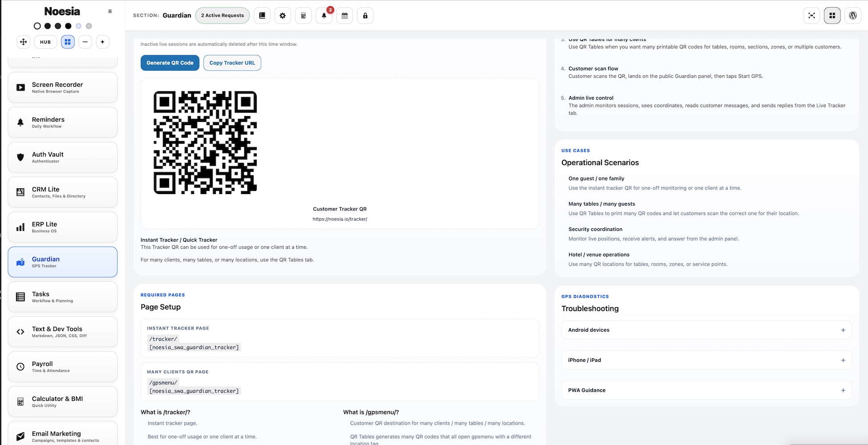Open notifications bell with badge 2
868x445 pixels.
(x=324, y=16)
